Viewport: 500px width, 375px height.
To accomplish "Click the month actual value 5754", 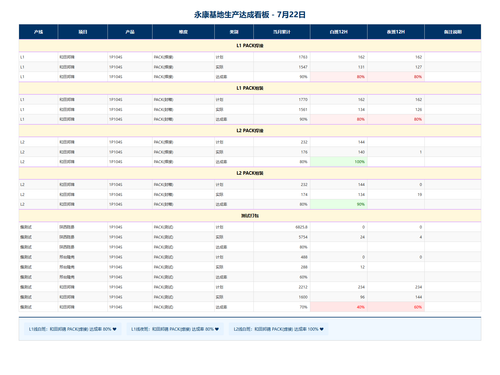I will pos(303,237).
